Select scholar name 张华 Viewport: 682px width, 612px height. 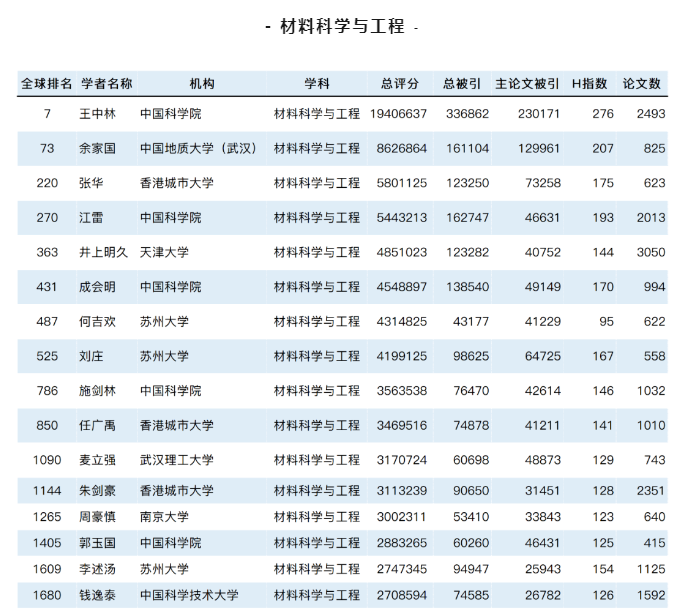coord(91,183)
